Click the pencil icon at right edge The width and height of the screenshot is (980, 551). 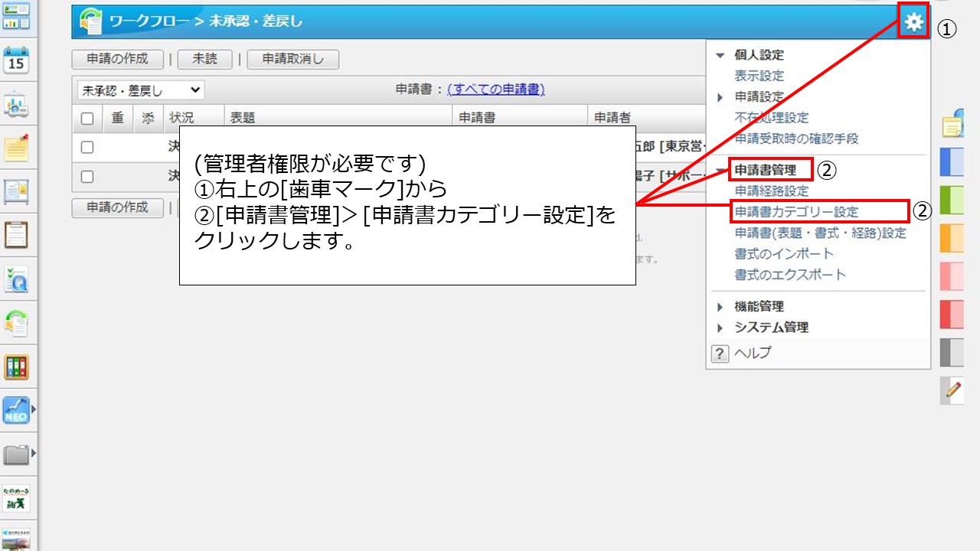[x=952, y=390]
